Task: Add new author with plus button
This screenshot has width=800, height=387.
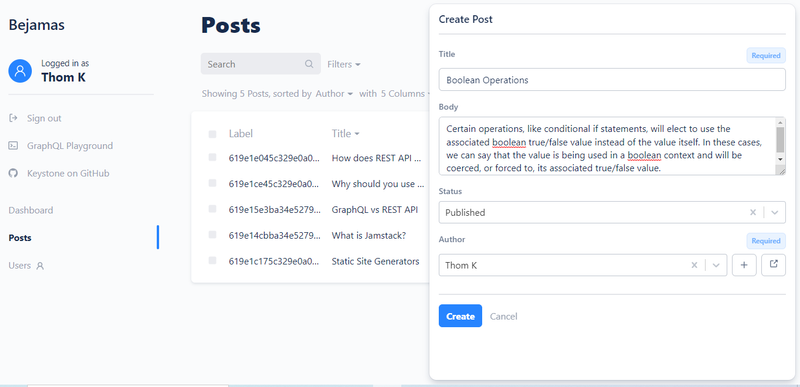Action: (744, 265)
